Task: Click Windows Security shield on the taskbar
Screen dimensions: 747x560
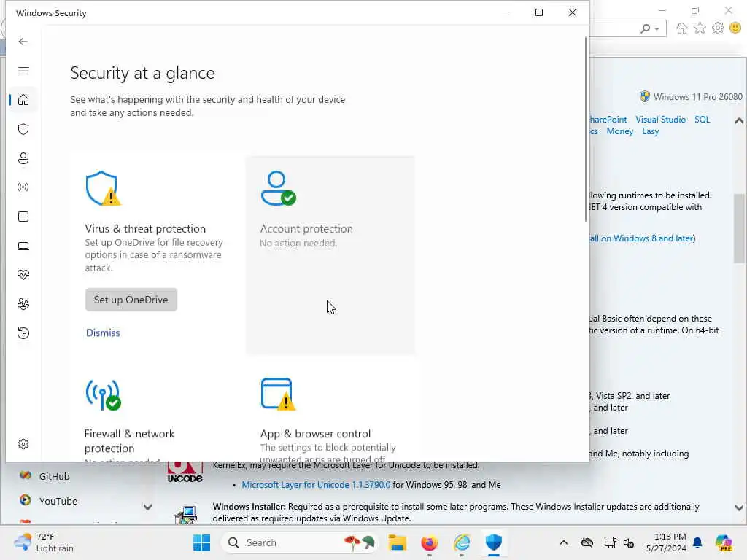Action: tap(494, 542)
